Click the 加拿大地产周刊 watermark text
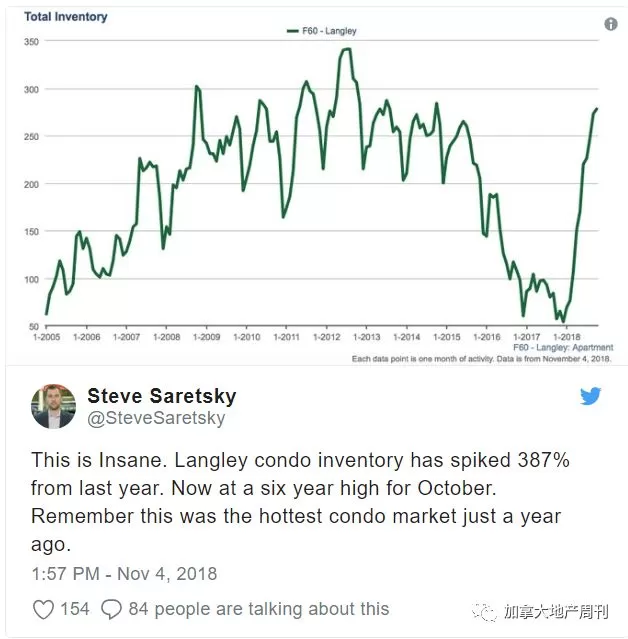Viewport: 628px width, 639px height. tap(556, 611)
